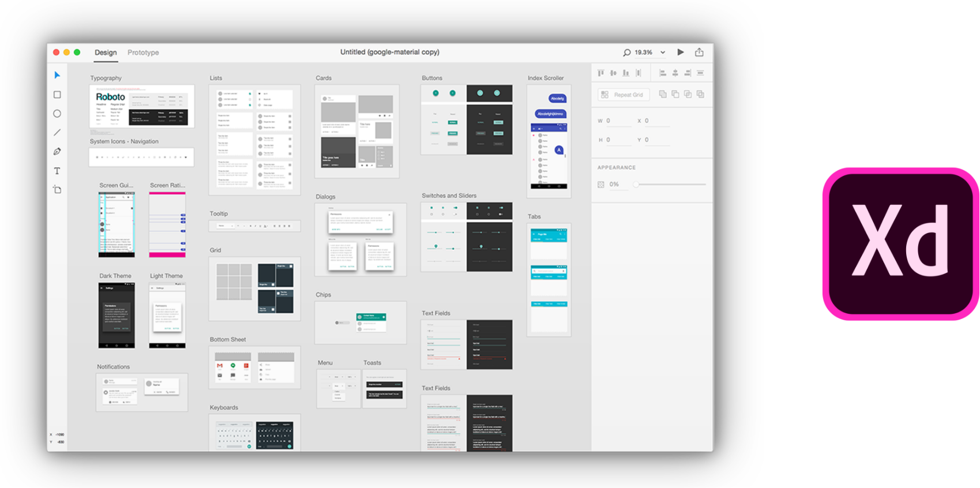Select the Buttons artboard

[467, 120]
